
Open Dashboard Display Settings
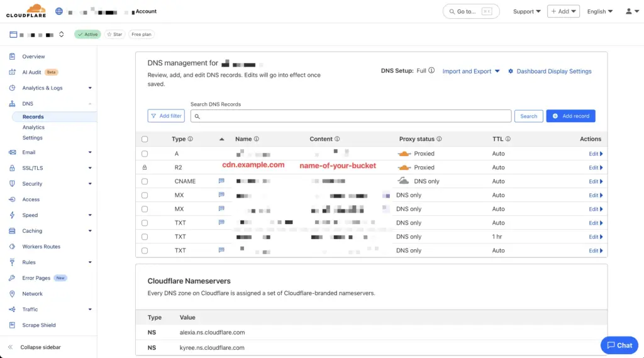click(550, 71)
